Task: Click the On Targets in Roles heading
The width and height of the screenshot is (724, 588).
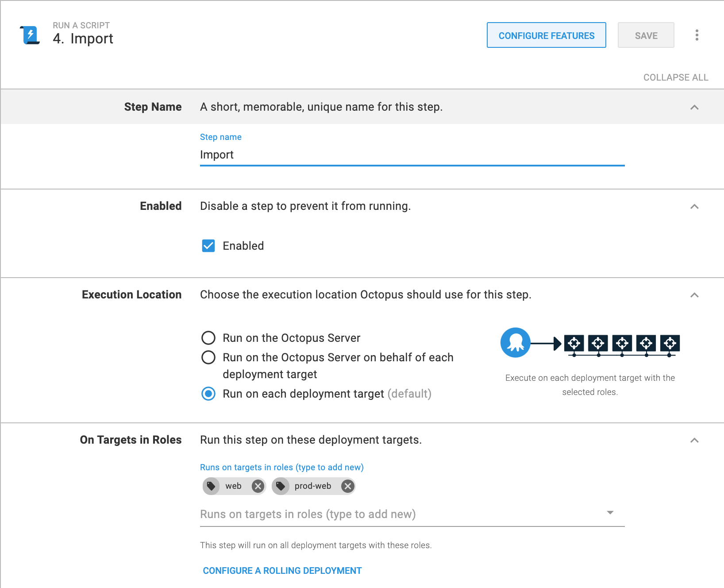Action: (131, 440)
